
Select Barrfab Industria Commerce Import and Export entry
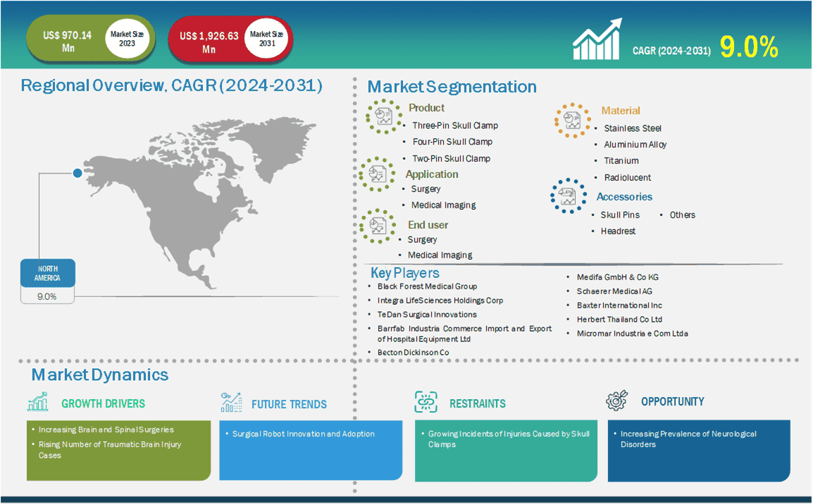(x=464, y=334)
